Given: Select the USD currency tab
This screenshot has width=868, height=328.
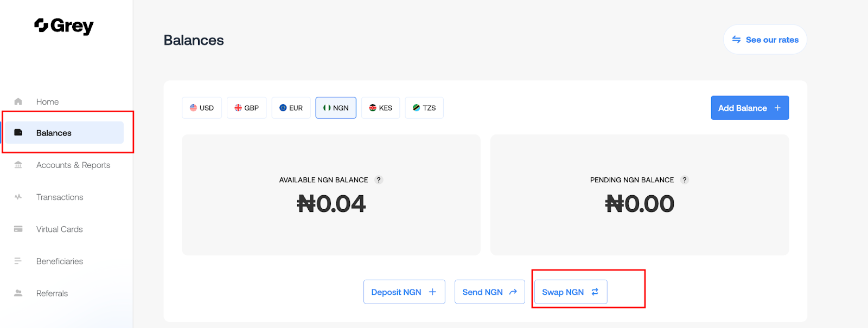Looking at the screenshot, I should [x=202, y=108].
